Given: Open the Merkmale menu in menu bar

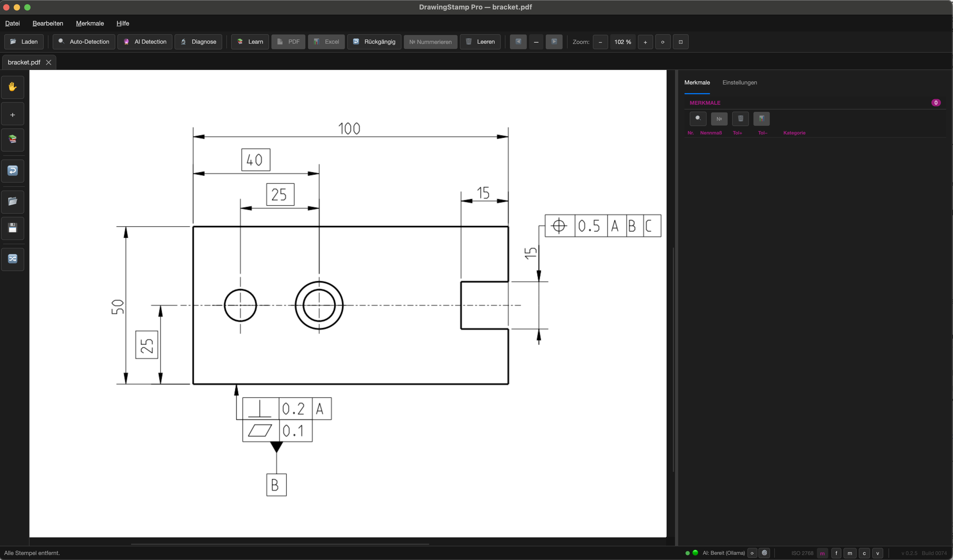Looking at the screenshot, I should click(x=90, y=23).
